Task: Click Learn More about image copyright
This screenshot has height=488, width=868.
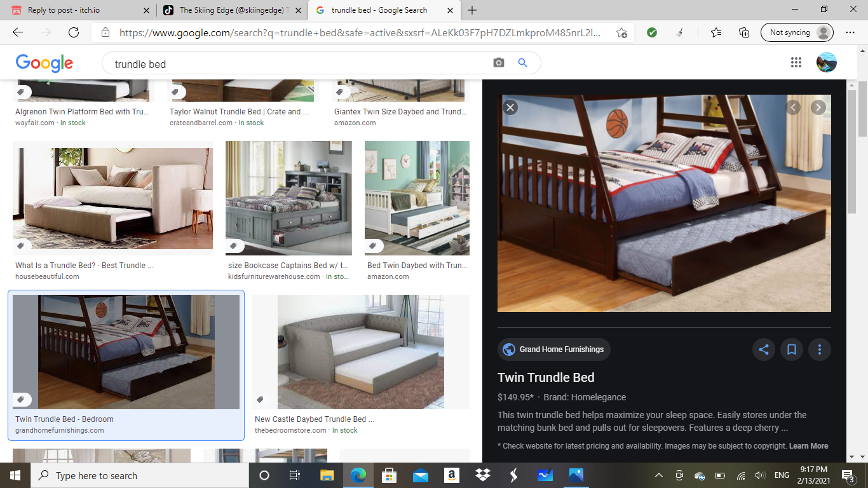Action: (x=808, y=446)
